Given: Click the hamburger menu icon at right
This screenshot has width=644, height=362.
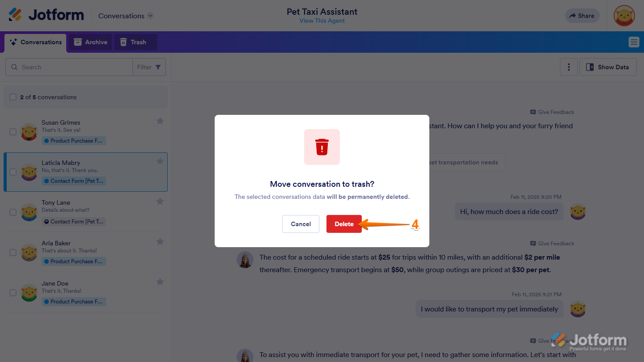Looking at the screenshot, I should (x=634, y=42).
